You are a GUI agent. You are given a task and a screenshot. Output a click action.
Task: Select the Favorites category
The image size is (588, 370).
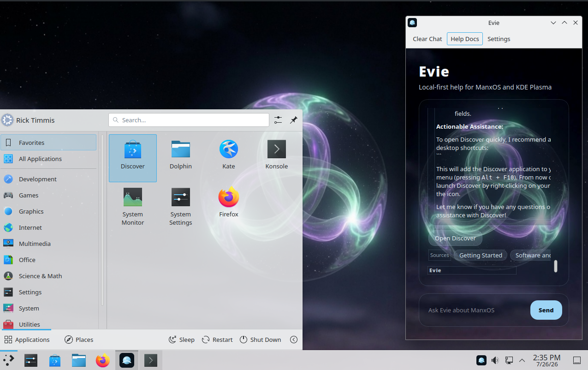48,143
